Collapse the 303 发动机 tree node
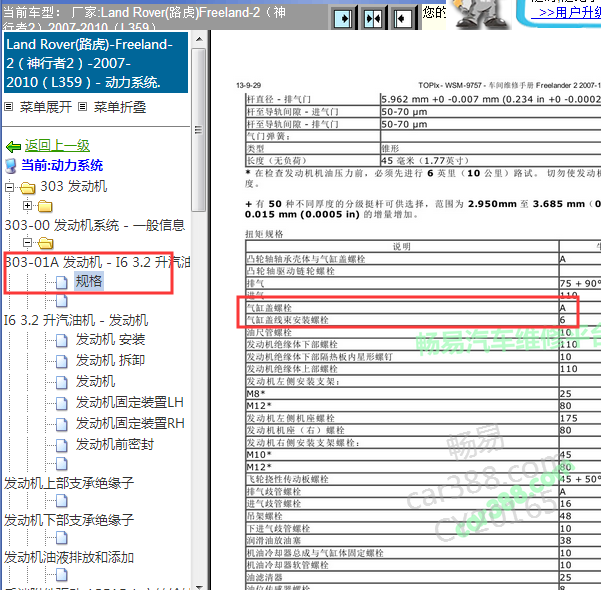The height and width of the screenshot is (590, 601). tap(9, 187)
